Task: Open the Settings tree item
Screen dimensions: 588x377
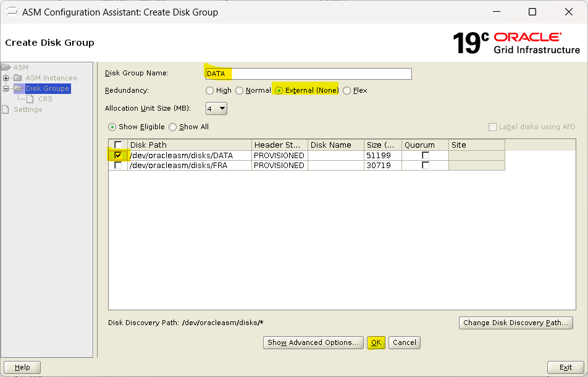Action: point(28,109)
